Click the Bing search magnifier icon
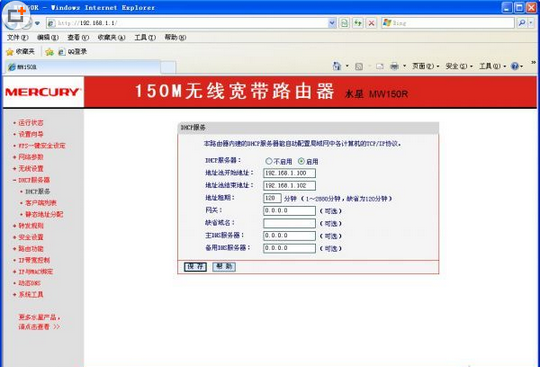Viewport: 541px width, 367px height. coord(522,23)
